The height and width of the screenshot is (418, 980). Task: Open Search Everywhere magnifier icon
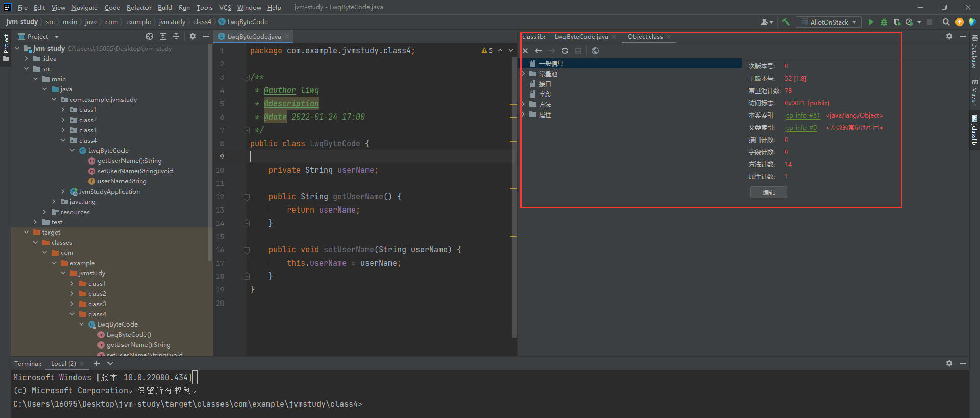pyautogui.click(x=946, y=22)
